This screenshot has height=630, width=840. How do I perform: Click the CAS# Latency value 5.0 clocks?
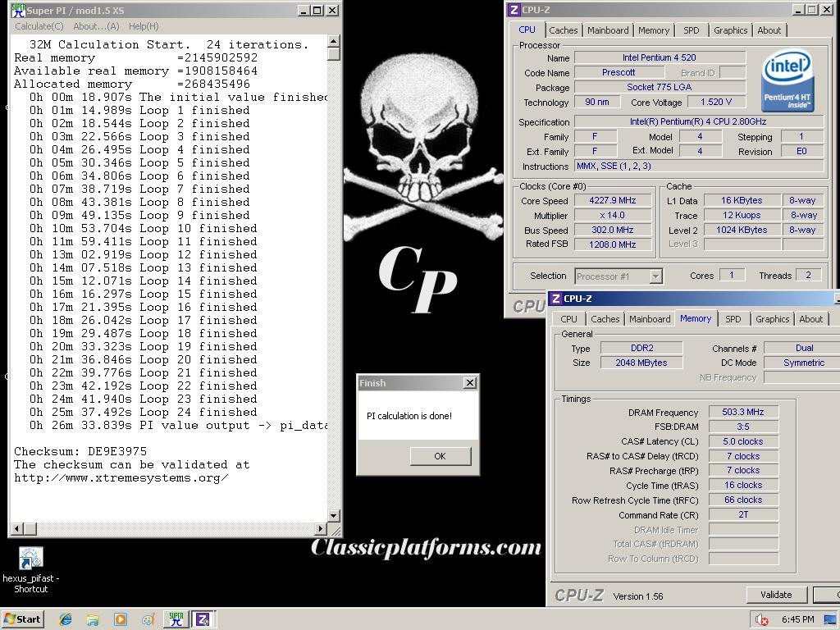pos(743,441)
